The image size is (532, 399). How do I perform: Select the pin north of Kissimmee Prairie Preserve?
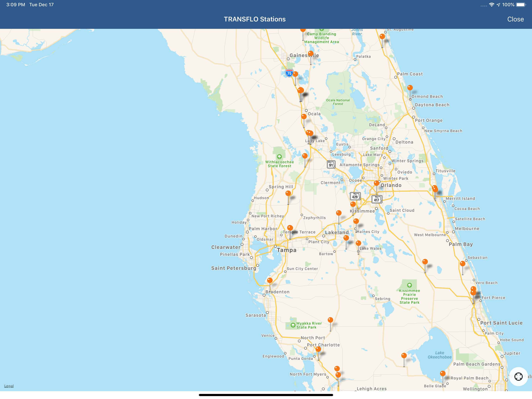425,262
